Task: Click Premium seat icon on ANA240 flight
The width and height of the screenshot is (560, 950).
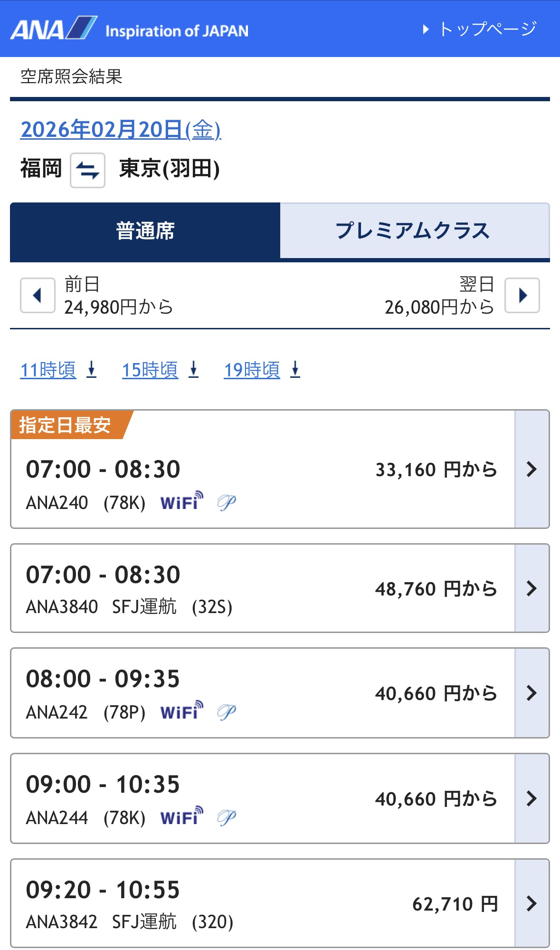Action: point(227,502)
